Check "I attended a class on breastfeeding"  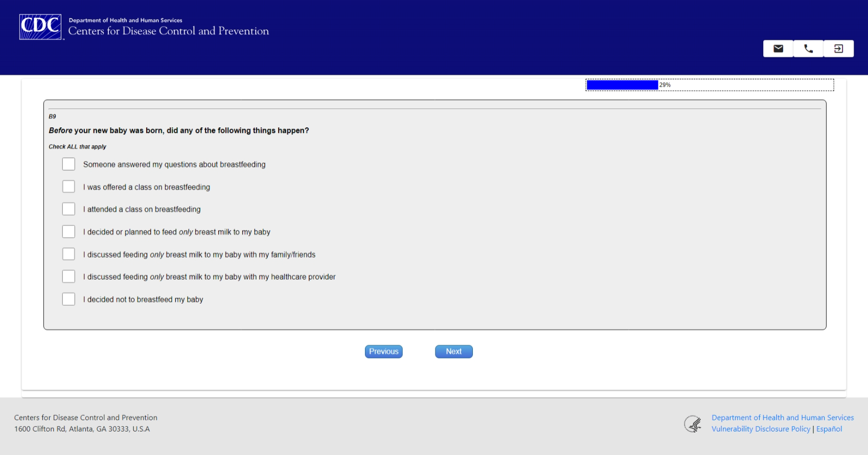pyautogui.click(x=68, y=209)
